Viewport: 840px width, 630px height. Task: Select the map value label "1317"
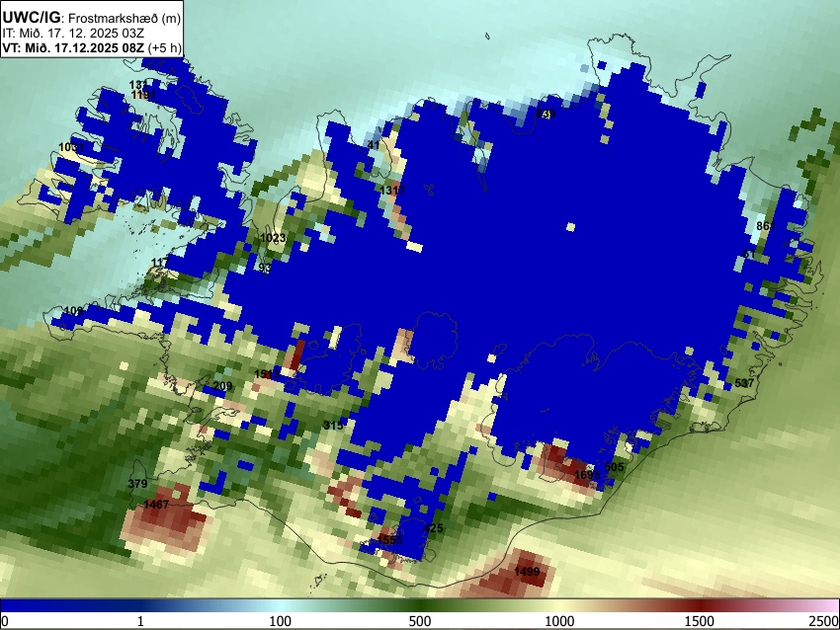(392, 191)
